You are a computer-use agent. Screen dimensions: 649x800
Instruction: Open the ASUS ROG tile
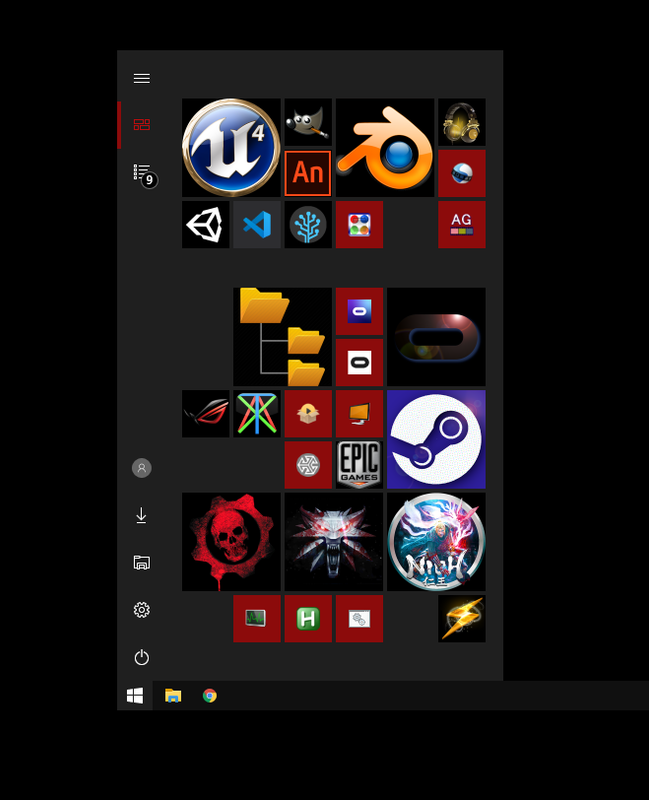click(206, 414)
